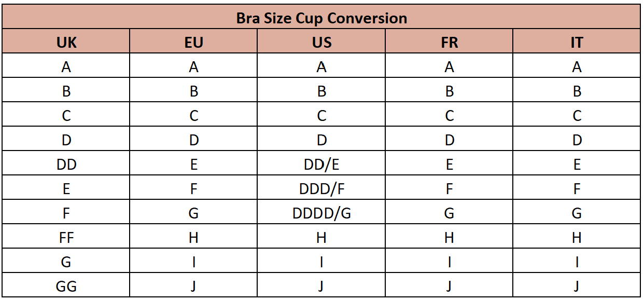Select the C cell in FR column
The width and height of the screenshot is (644, 300).
pyautogui.click(x=449, y=116)
